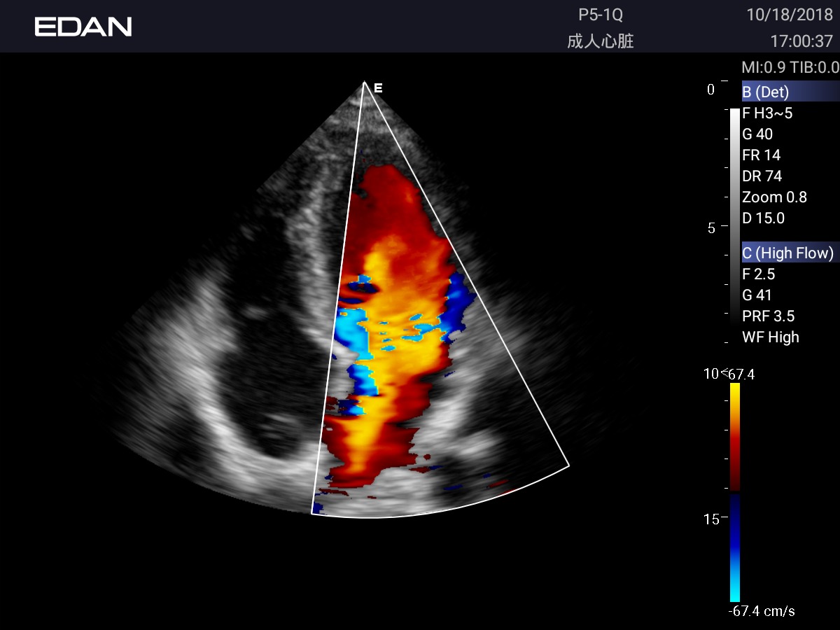Open the 成人心脏 exam preset

coord(600,41)
